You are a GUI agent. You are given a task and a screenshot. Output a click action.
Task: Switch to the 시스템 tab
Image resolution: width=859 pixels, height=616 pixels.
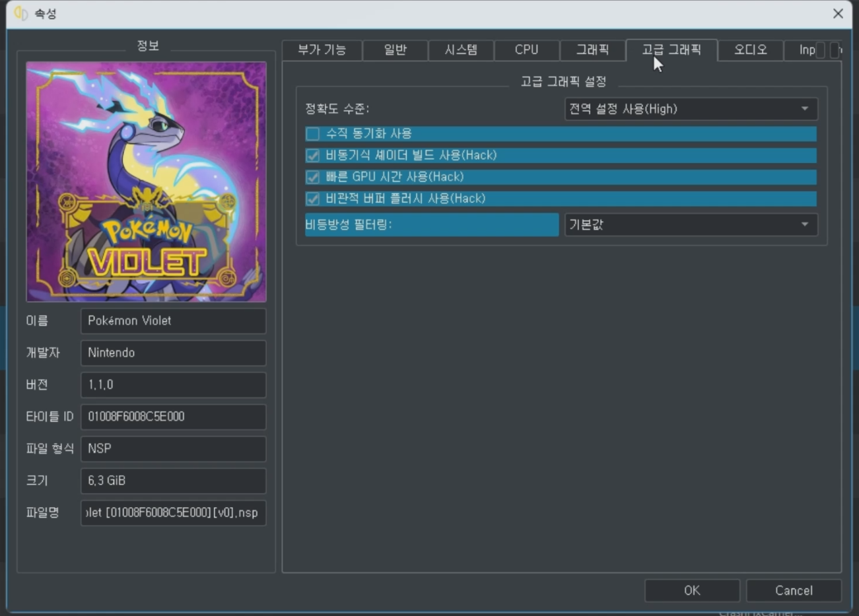(461, 50)
